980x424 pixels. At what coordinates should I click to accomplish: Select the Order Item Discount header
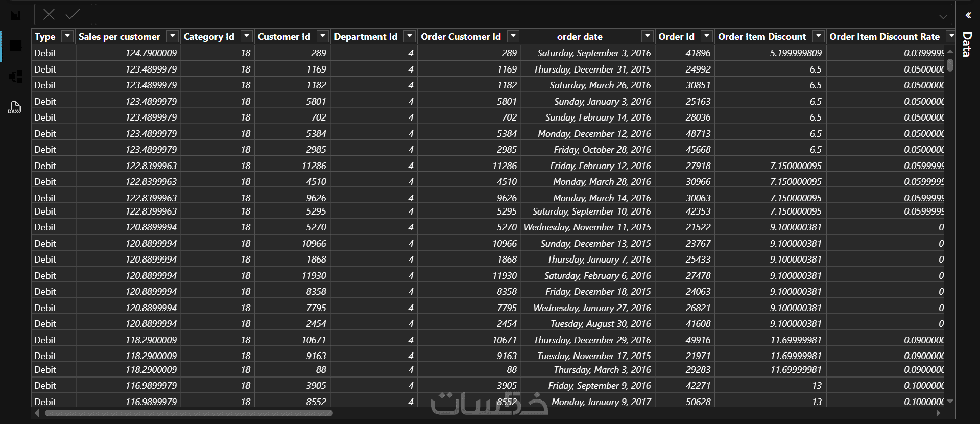tap(761, 37)
